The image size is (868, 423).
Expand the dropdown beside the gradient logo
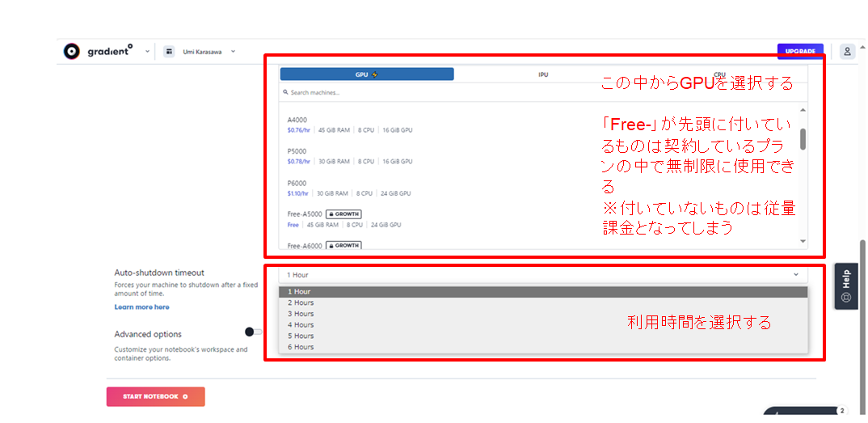pyautogui.click(x=147, y=52)
